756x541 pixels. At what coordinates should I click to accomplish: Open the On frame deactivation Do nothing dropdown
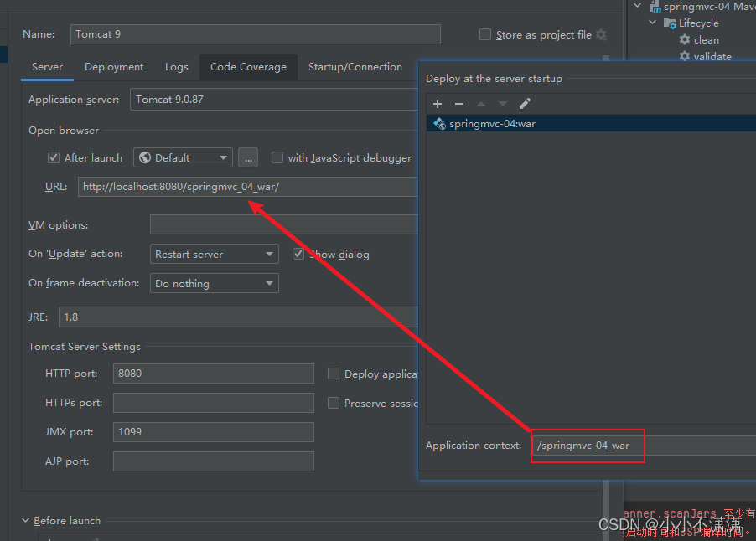point(214,283)
